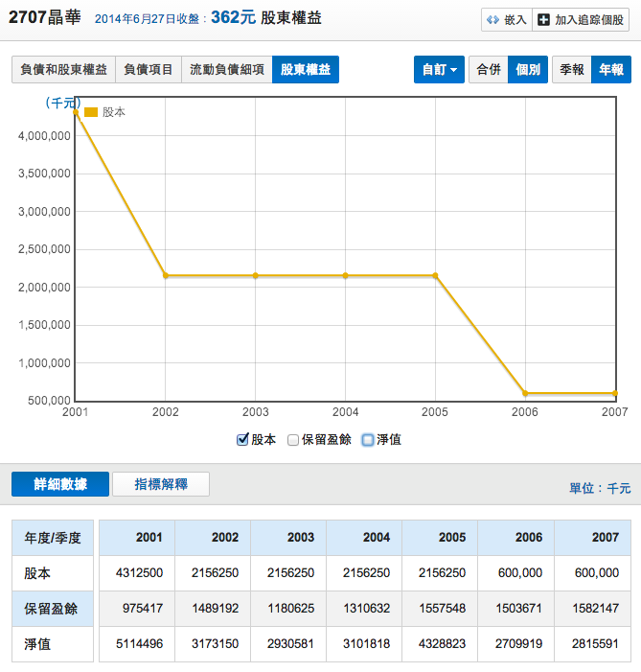This screenshot has height=672, width=641.
Task: Toggle the 股本 checkbox
Action: coord(242,439)
